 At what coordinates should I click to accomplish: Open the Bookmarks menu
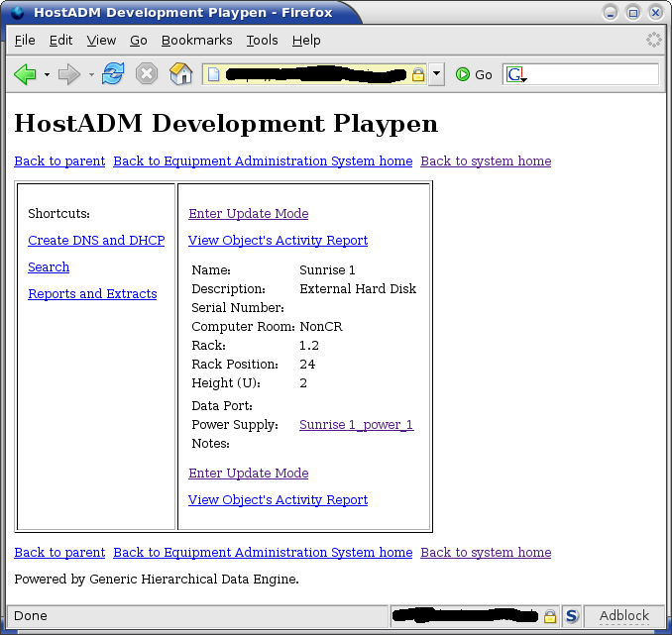point(196,41)
